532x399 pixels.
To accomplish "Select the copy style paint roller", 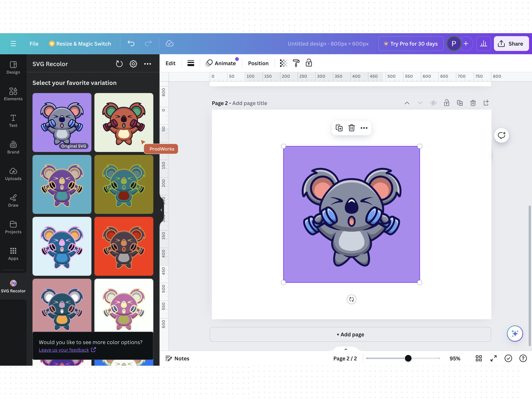I will click(x=296, y=63).
